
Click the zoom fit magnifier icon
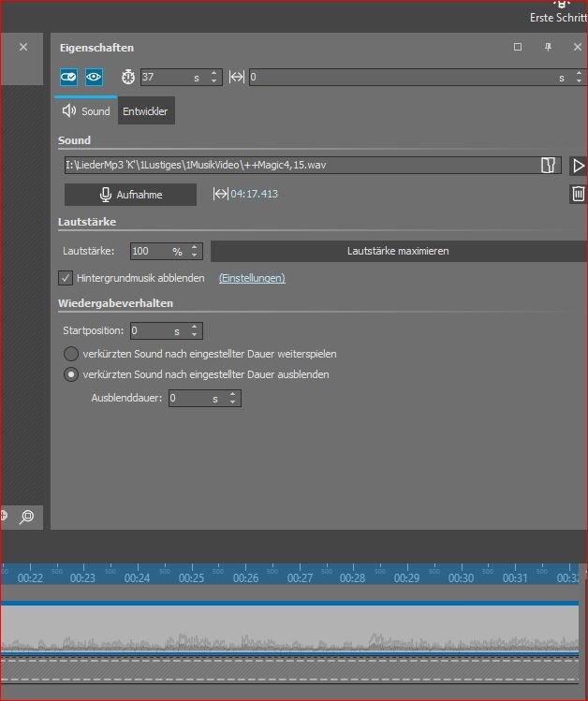point(26,516)
